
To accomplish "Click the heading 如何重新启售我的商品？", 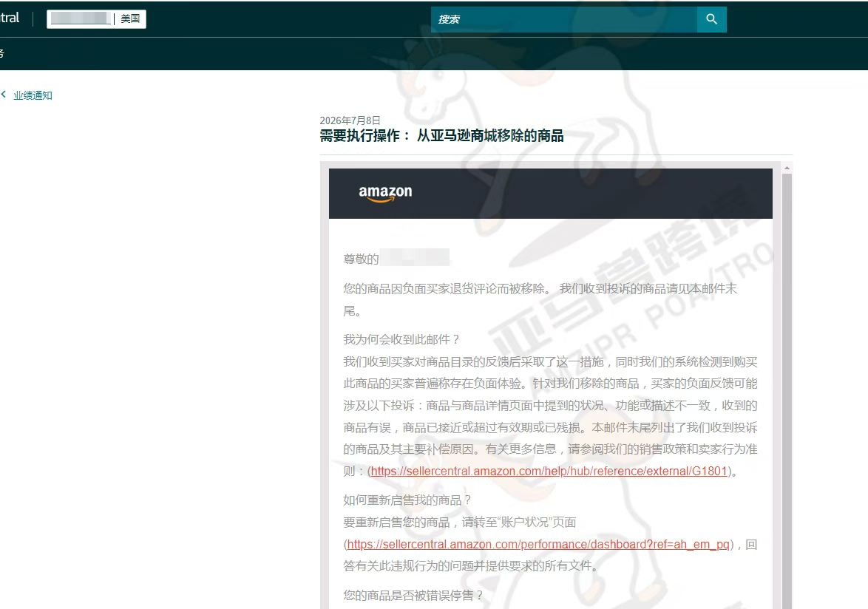I will click(x=407, y=500).
